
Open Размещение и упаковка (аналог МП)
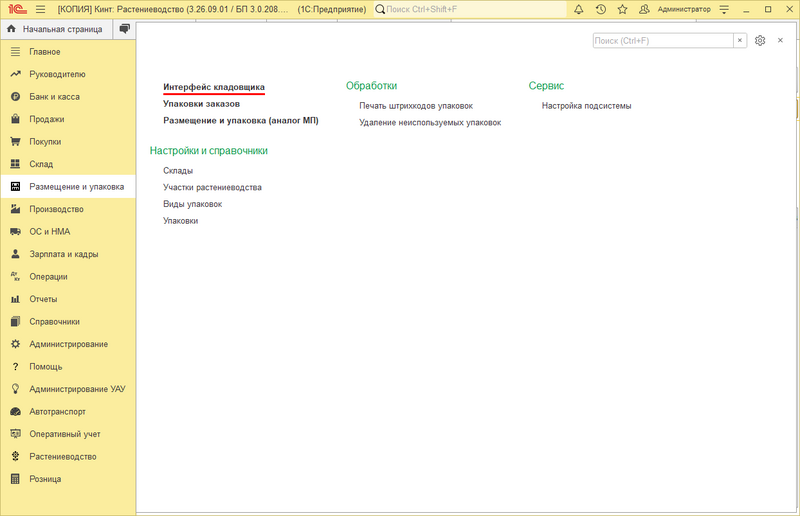[x=241, y=120]
